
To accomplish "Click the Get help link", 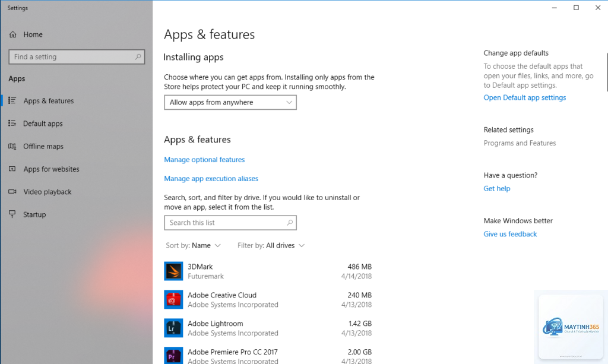I will tap(497, 188).
